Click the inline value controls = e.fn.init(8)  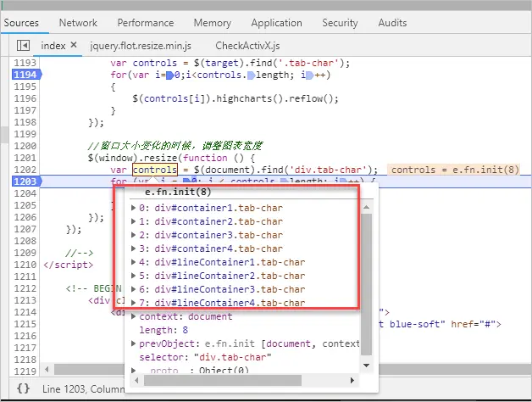point(455,170)
